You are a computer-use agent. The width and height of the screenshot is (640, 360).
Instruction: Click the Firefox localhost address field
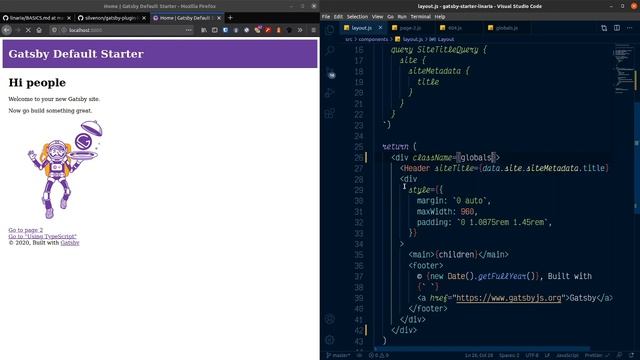(x=122, y=30)
